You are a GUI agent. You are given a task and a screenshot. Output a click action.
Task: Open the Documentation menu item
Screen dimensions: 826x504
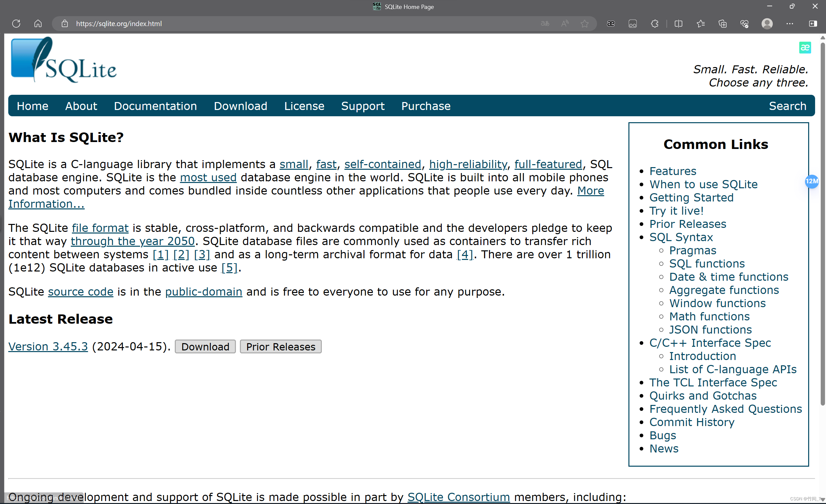[155, 106]
